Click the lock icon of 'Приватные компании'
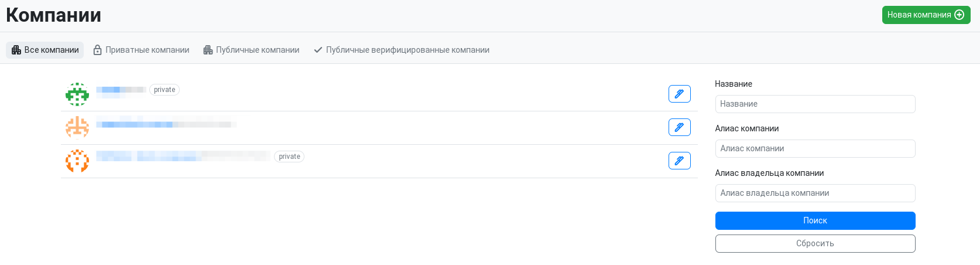The width and height of the screenshot is (980, 265). tap(98, 50)
